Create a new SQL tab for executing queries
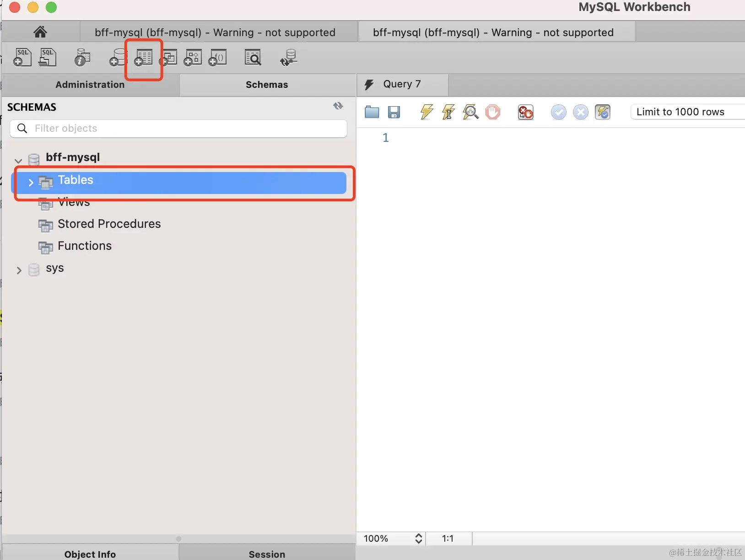 point(22,58)
